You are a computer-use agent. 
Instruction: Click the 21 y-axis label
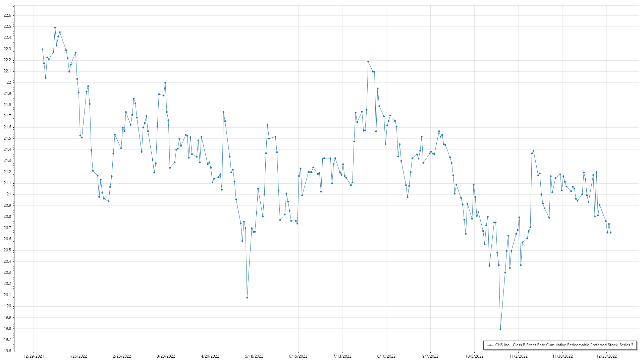9,194
